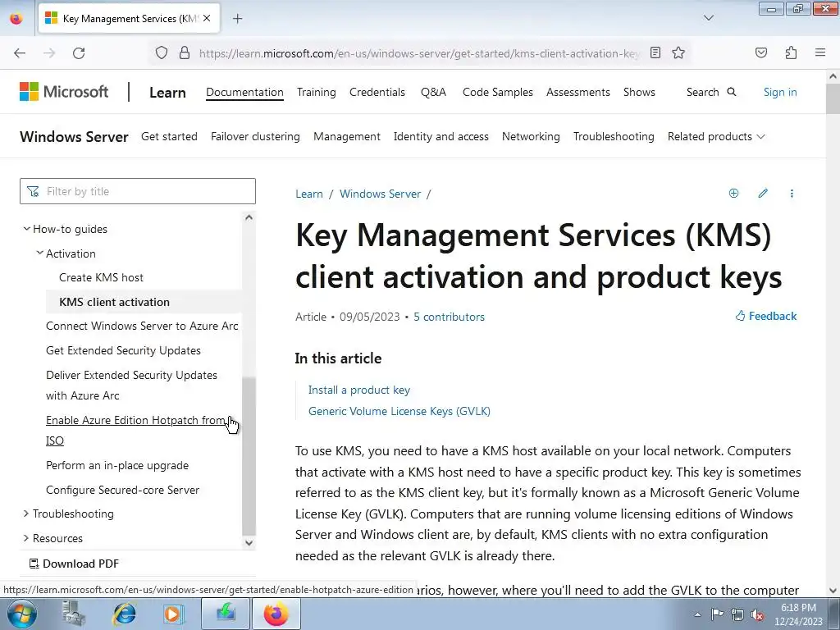Open the server tools taskbar icon
The image size is (840, 630).
[x=73, y=614]
